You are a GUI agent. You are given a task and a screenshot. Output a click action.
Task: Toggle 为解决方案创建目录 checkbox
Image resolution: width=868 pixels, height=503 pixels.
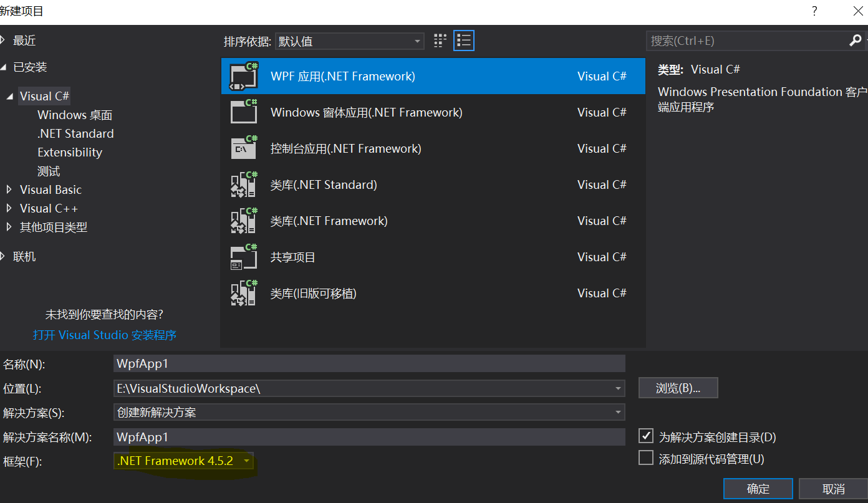646,436
